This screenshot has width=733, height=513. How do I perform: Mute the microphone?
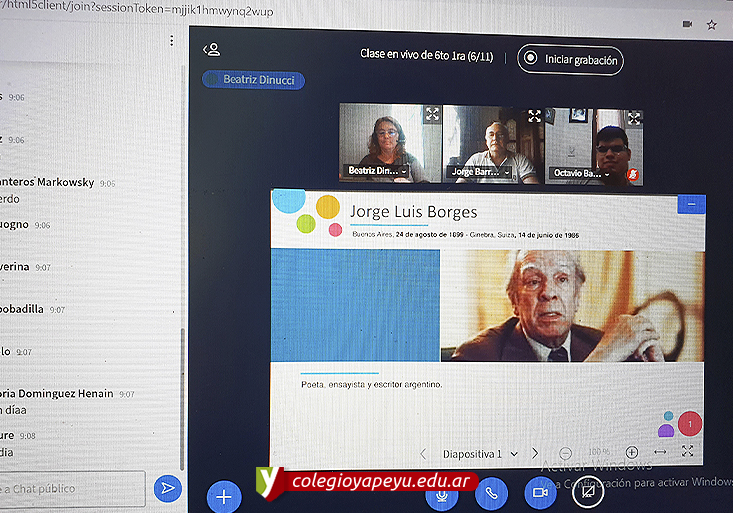pos(441,493)
